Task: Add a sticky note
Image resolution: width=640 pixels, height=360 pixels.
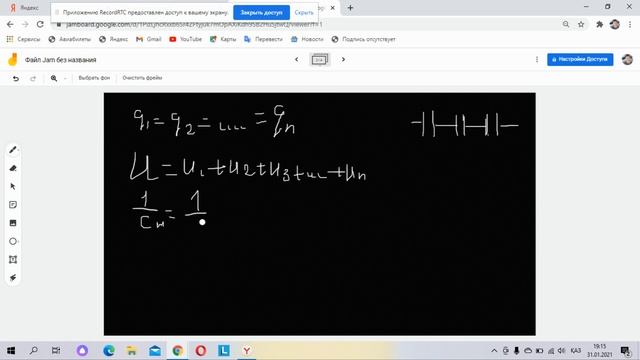Action: pos(13,204)
